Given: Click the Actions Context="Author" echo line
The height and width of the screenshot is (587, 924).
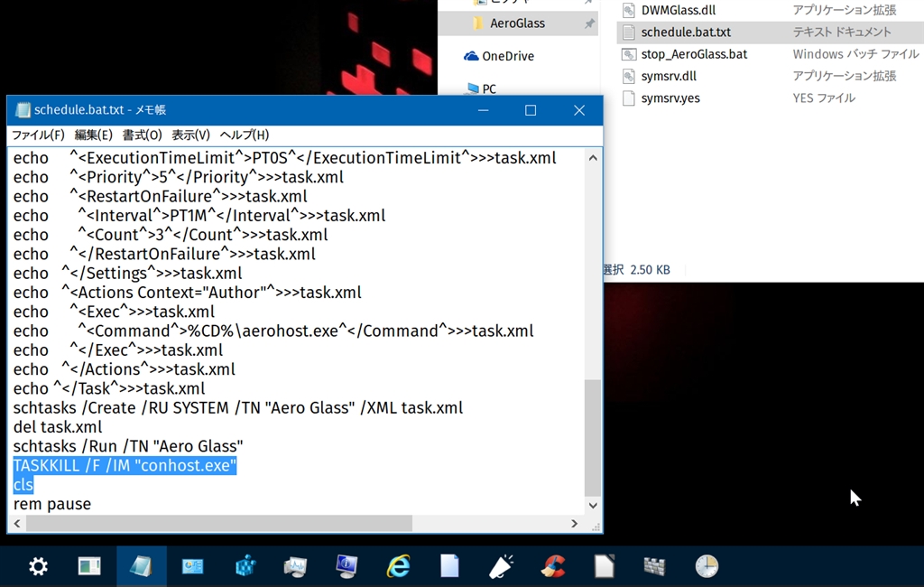Looking at the screenshot, I should point(188,293).
